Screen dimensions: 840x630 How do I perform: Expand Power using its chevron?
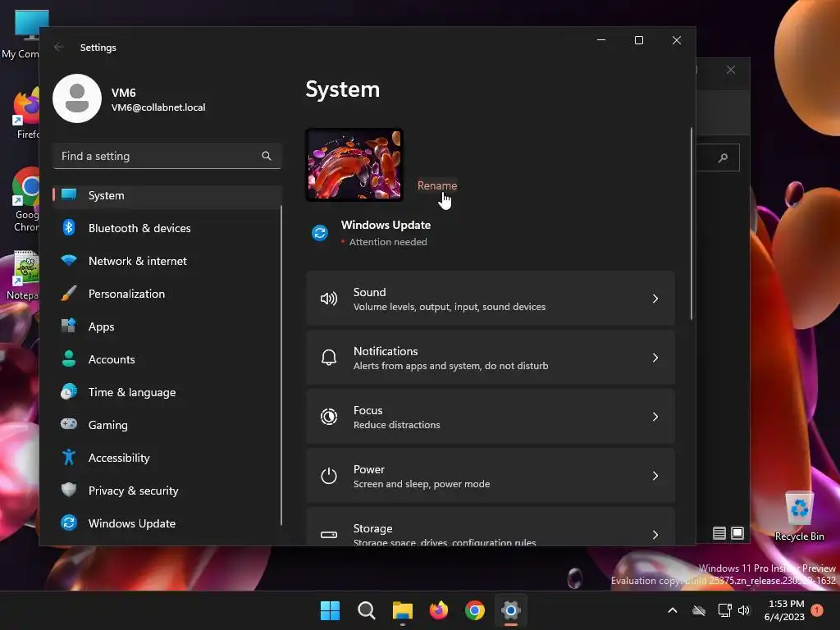pyautogui.click(x=655, y=476)
